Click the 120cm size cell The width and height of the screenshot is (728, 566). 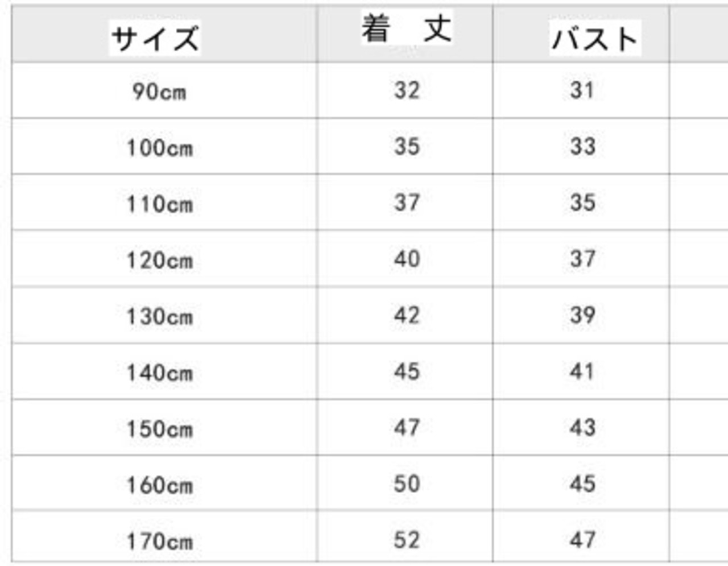(159, 260)
